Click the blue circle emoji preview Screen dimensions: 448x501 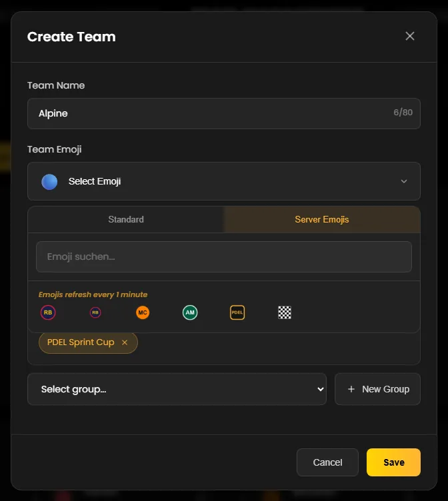49,182
